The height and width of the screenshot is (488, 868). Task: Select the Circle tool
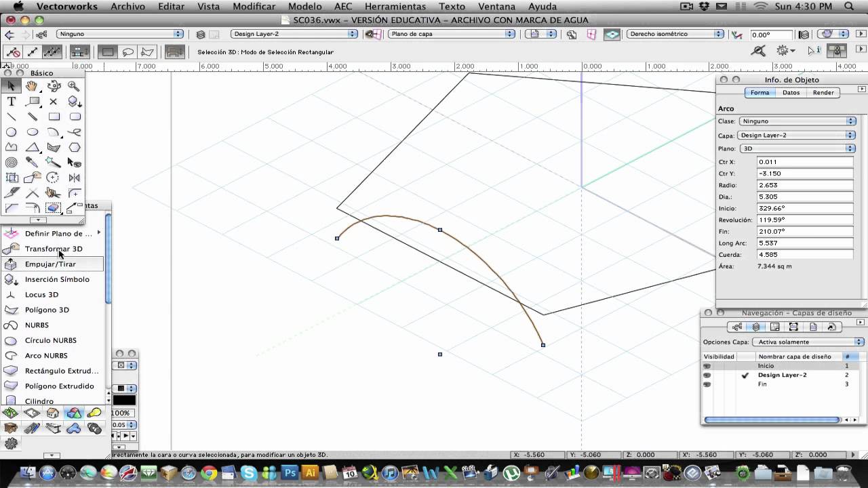click(11, 132)
